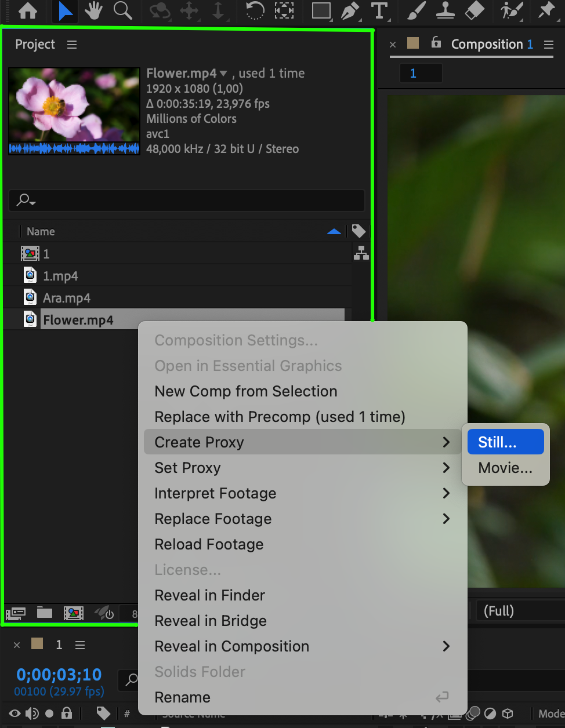Click the Project panel search field
565x728 pixels.
coord(187,201)
